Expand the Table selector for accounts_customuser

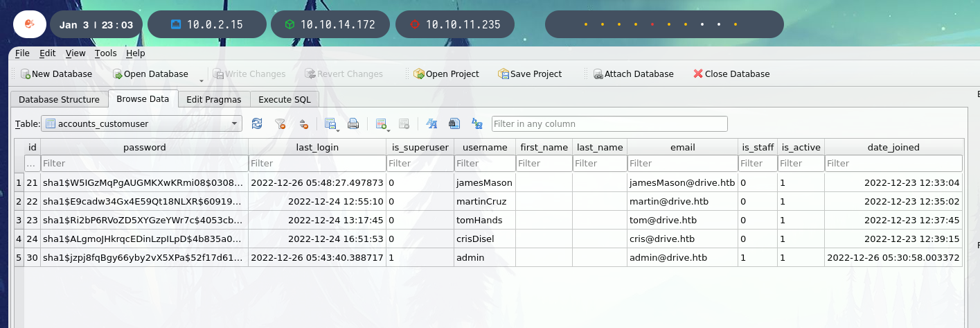pyautogui.click(x=235, y=124)
